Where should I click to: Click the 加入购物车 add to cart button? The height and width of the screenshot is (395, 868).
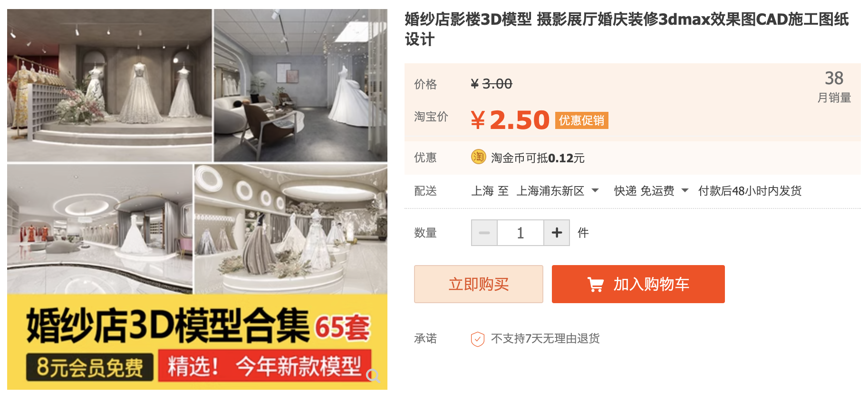638,284
